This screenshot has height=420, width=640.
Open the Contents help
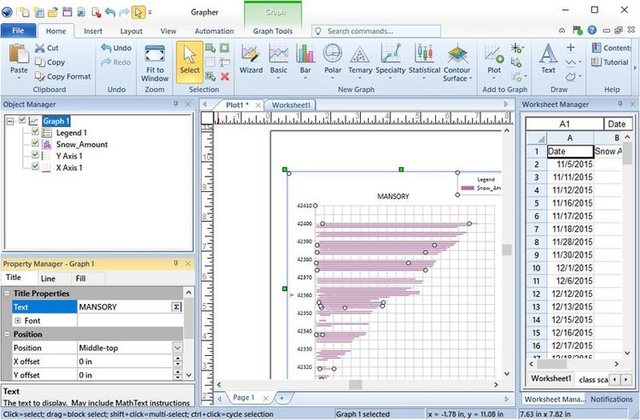pyautogui.click(x=611, y=48)
